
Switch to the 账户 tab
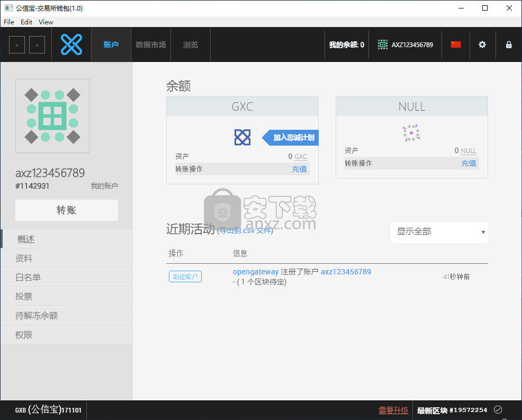pyautogui.click(x=111, y=44)
